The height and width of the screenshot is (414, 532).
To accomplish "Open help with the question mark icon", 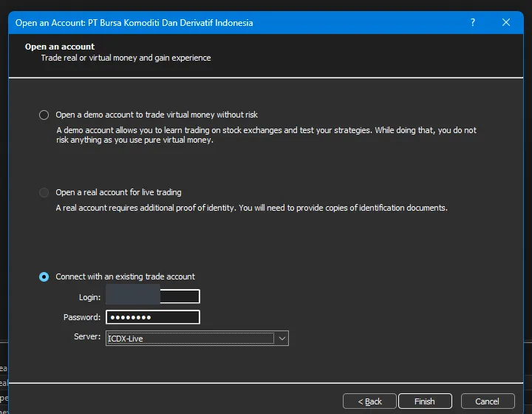I will click(x=473, y=22).
